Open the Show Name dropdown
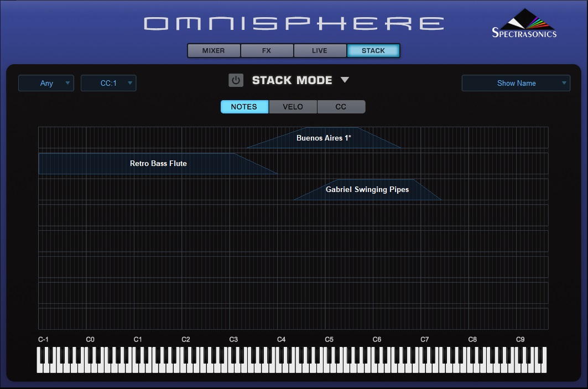 tap(516, 83)
